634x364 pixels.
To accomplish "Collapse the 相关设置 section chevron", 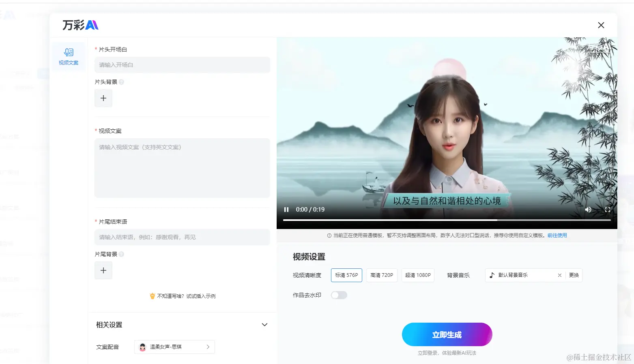I will pos(264,325).
